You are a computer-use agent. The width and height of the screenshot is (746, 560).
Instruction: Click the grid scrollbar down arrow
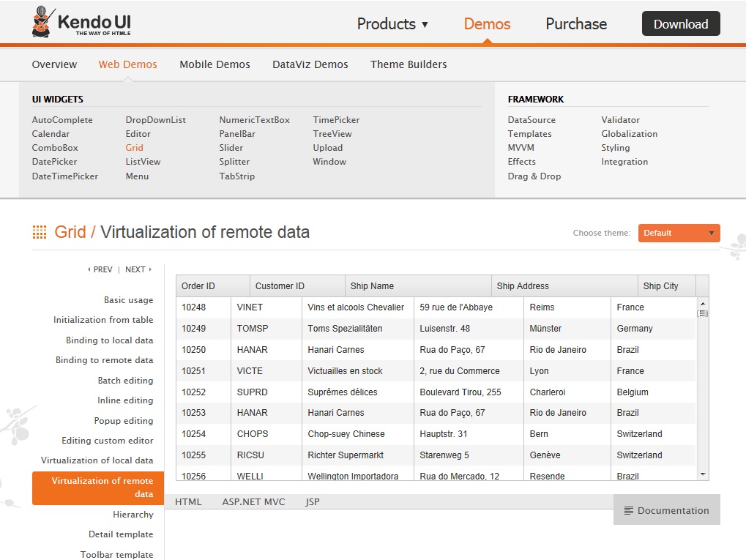(x=703, y=474)
